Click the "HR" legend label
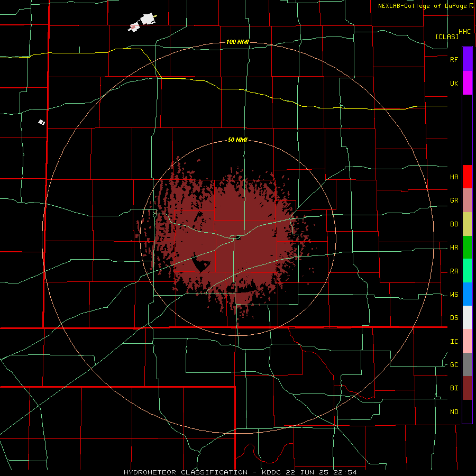 [454, 248]
